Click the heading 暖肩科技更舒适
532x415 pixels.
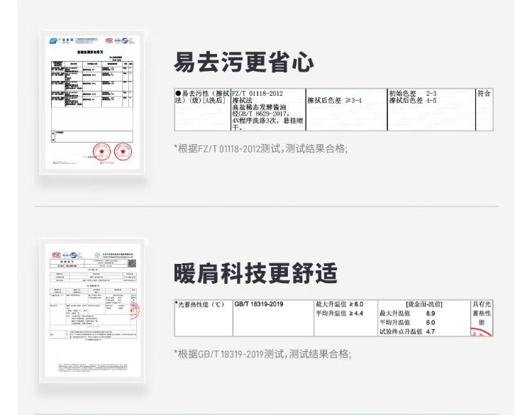pyautogui.click(x=255, y=272)
